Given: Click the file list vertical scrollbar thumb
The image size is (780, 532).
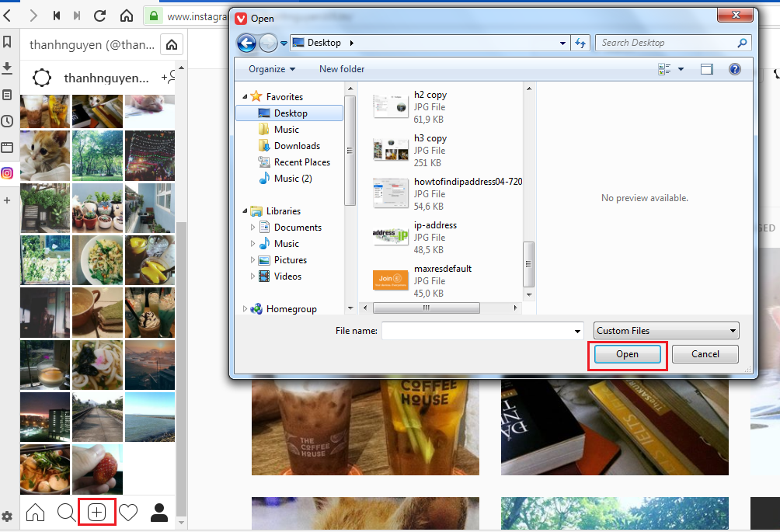Looking at the screenshot, I should (x=529, y=264).
